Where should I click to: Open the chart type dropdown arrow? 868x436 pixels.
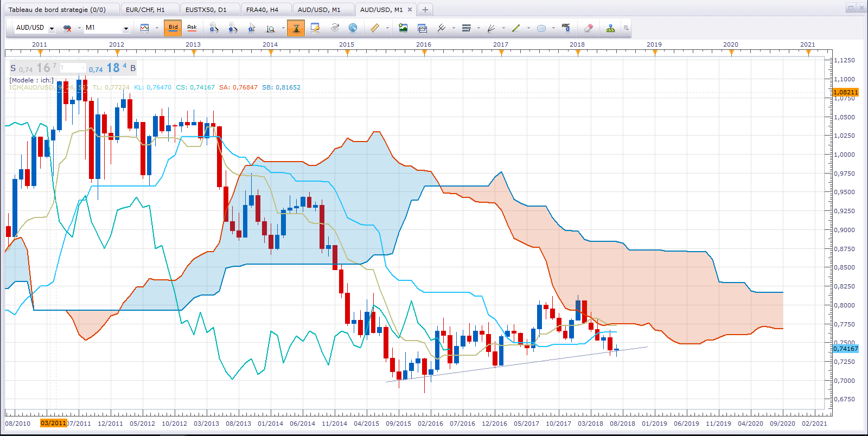tap(157, 28)
